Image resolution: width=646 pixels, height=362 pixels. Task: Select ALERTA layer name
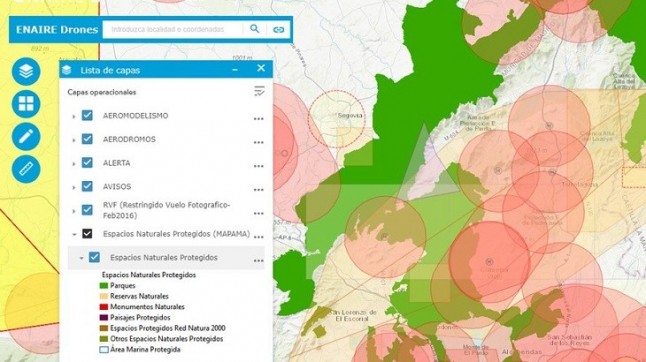click(117, 163)
